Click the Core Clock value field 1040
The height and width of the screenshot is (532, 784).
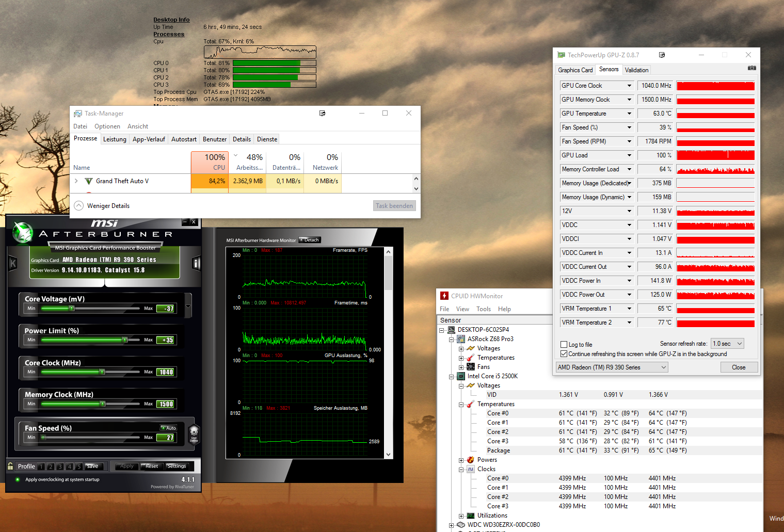tap(166, 372)
